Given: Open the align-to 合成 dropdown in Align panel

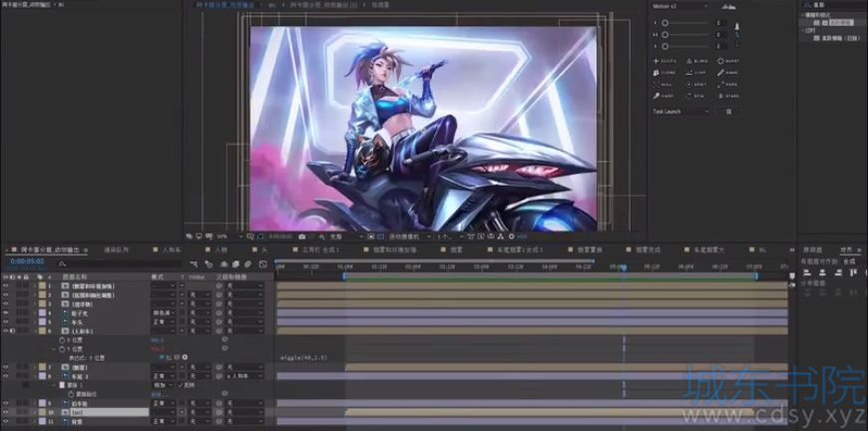Looking at the screenshot, I should 852,261.
